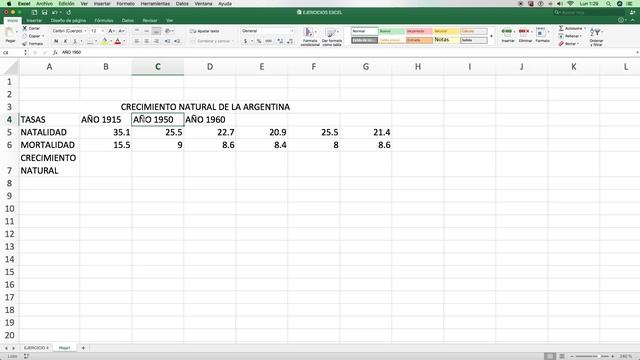Align text to the bottom
This screenshot has width=640, height=360.
[x=156, y=31]
